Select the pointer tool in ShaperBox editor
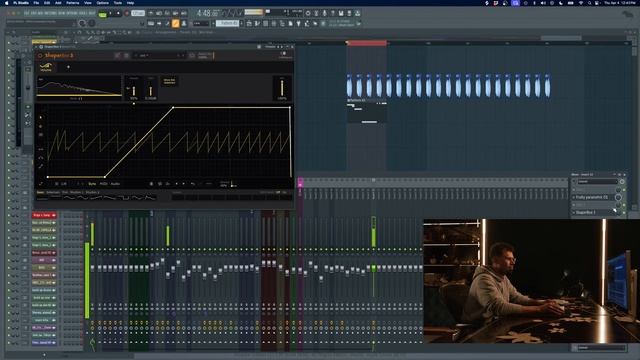This screenshot has width=640, height=360. click(x=40, y=117)
